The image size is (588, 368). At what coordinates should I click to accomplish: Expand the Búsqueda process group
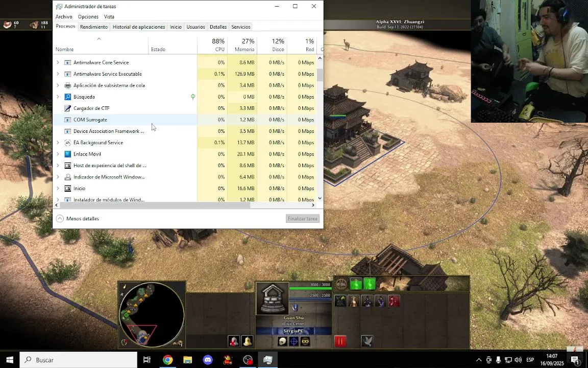coord(58,97)
